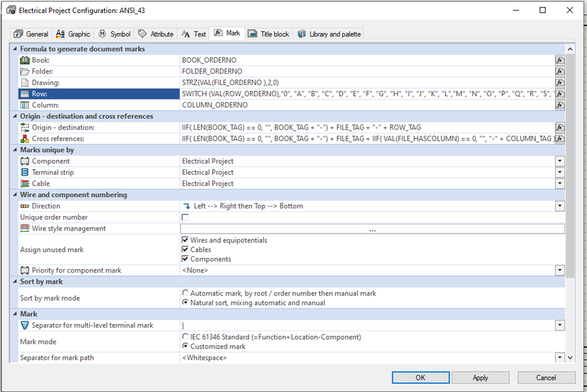Image resolution: width=587 pixels, height=392 pixels.
Task: Open formula builder for Origin - destination
Action: 560,127
